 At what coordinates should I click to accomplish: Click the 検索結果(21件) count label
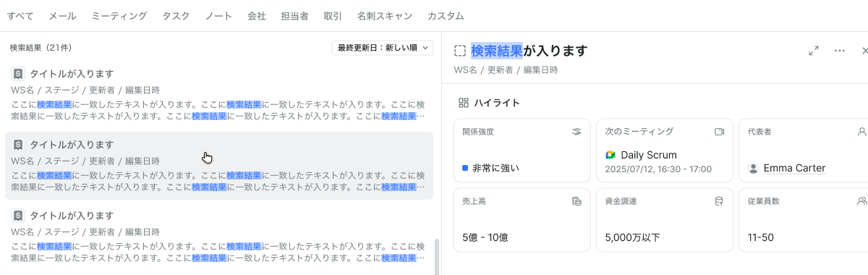[x=41, y=48]
